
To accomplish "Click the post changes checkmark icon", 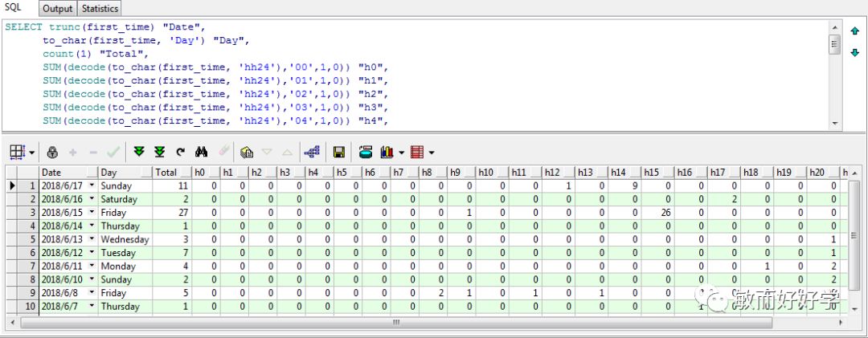I will pyautogui.click(x=113, y=152).
